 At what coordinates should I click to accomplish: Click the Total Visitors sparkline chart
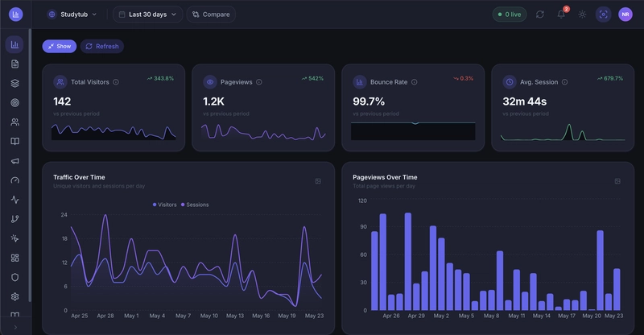point(114,131)
